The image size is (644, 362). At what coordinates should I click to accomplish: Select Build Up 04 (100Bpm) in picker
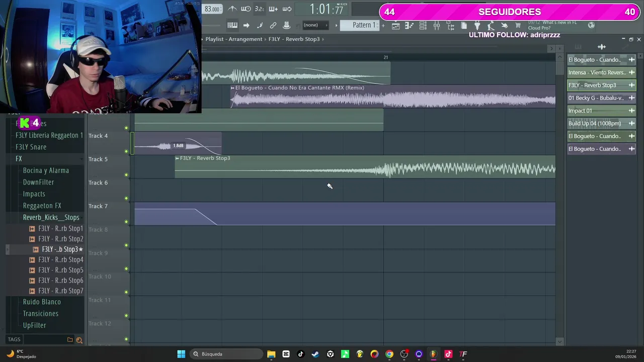coord(601,124)
